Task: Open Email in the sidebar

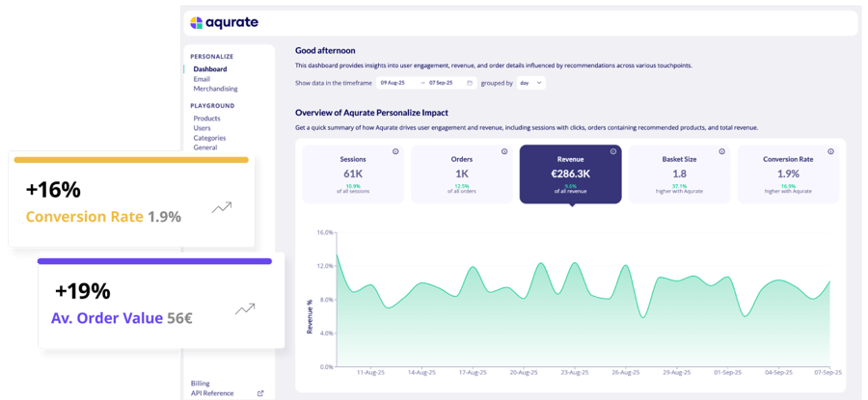Action: [x=202, y=79]
